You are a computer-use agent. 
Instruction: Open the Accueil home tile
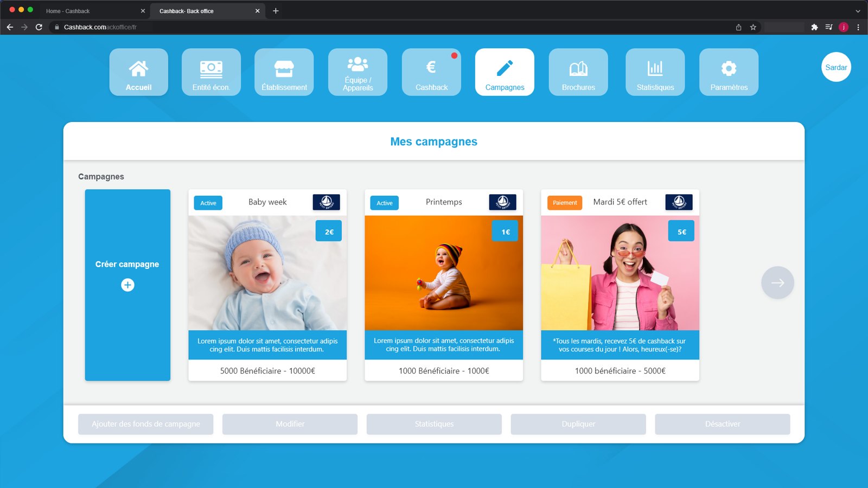tap(138, 72)
